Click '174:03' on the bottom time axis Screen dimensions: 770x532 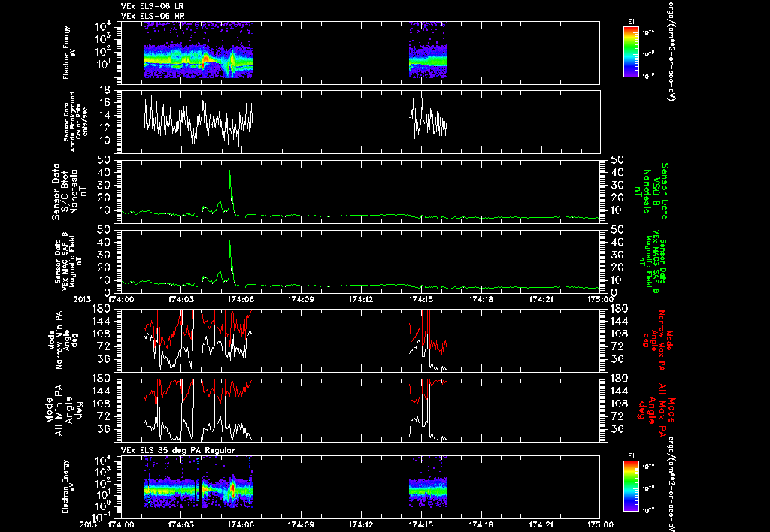pyautogui.click(x=181, y=524)
